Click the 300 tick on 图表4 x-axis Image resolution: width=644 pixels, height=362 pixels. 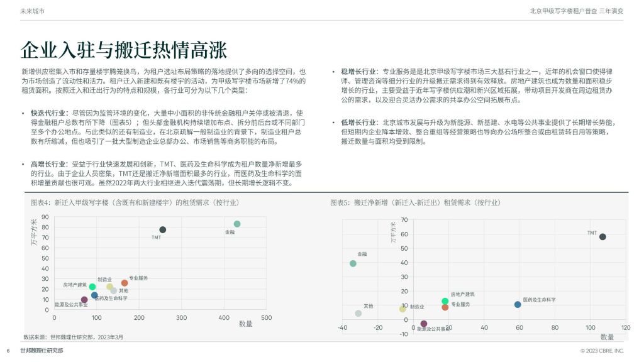tap(182, 317)
